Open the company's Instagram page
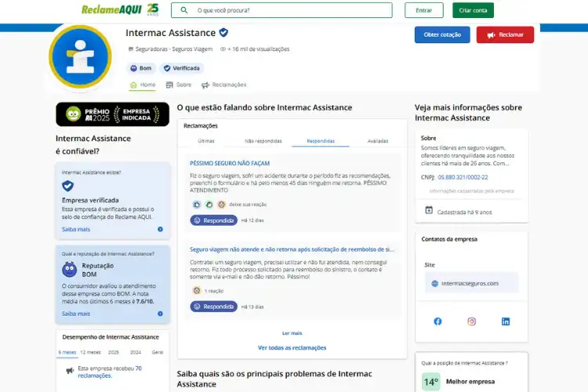Viewport: 588px width, 392px height. [472, 321]
